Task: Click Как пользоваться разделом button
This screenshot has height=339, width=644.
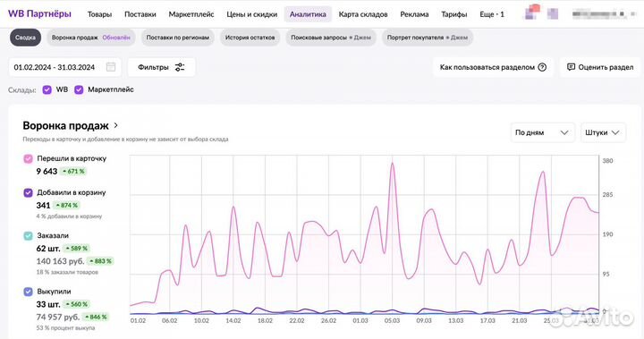Action: pos(493,67)
